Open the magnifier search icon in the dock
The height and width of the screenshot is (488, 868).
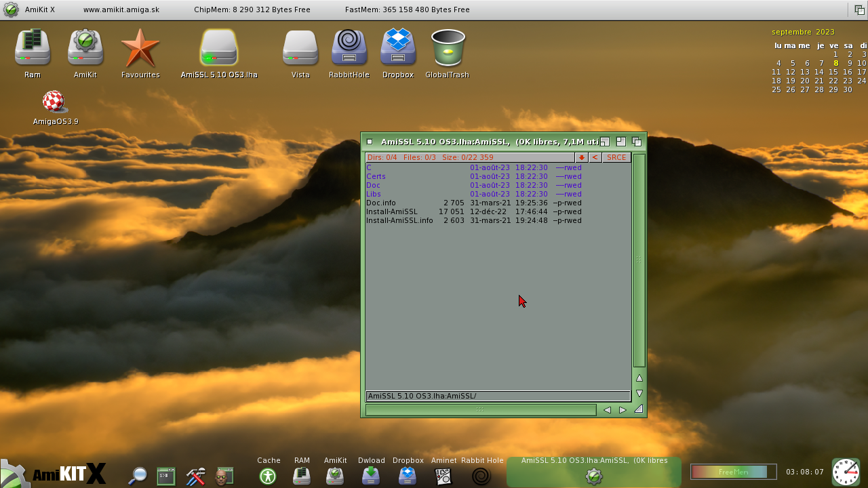(138, 476)
